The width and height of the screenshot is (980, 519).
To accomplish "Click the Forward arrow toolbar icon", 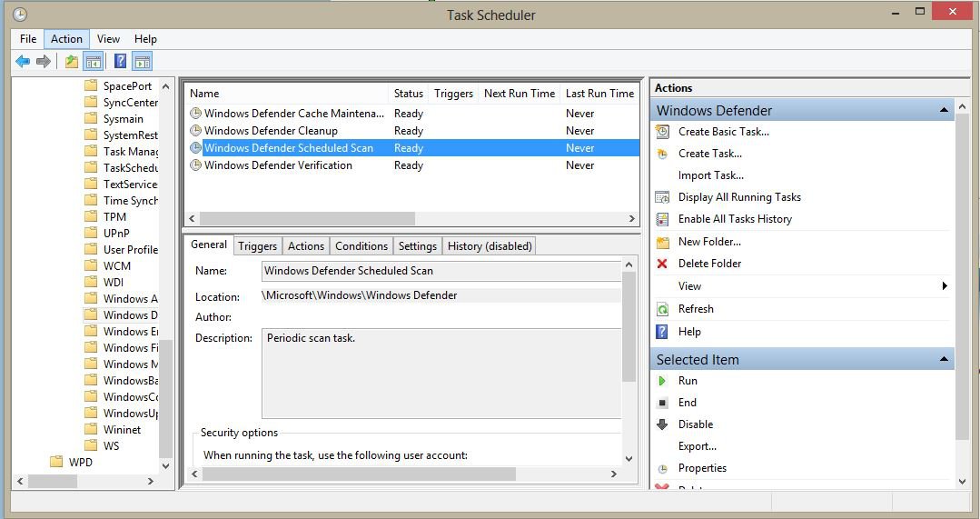I will pyautogui.click(x=43, y=62).
